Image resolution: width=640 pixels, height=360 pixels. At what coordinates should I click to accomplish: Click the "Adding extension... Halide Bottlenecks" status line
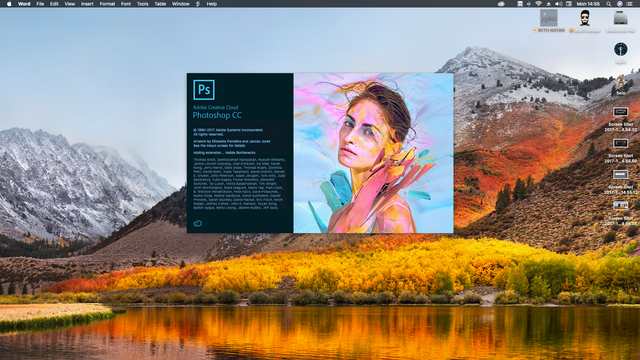tap(224, 153)
